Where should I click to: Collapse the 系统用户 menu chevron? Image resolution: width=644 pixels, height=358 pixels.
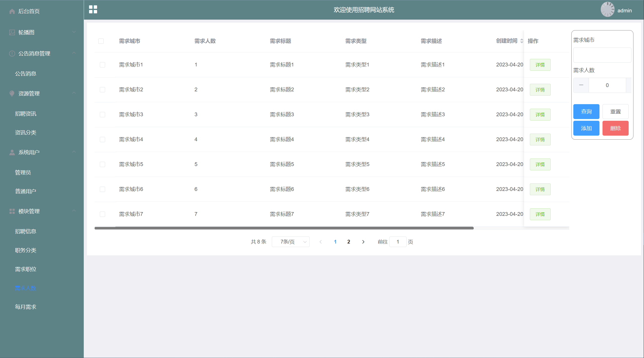click(x=74, y=152)
